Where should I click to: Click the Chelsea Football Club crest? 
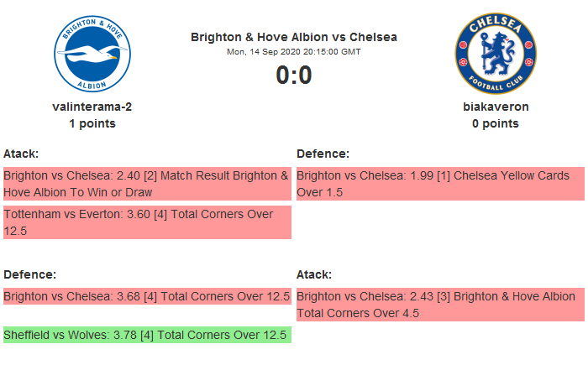496,54
